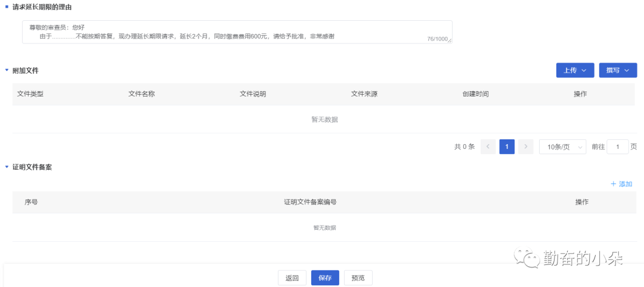The image size is (644, 287).
Task: Collapse the 证明文件备案 section triangle
Action: coord(7,167)
